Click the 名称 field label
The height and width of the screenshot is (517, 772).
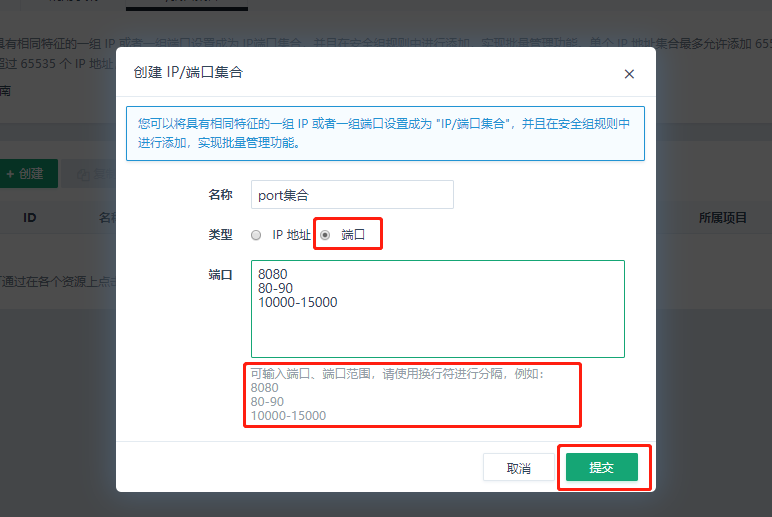point(220,195)
